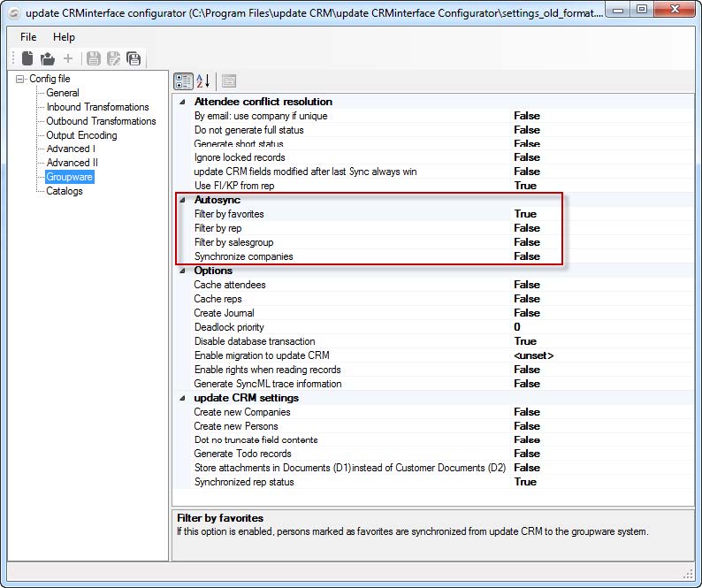Screen dimensions: 702x588
Task: Click the Save All toolbar icon
Action: point(133,58)
